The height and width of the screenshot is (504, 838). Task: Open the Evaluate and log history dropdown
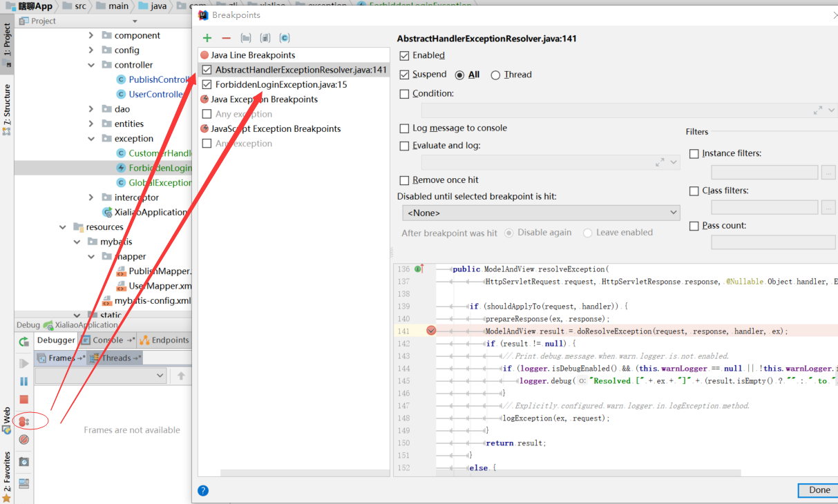pyautogui.click(x=674, y=162)
